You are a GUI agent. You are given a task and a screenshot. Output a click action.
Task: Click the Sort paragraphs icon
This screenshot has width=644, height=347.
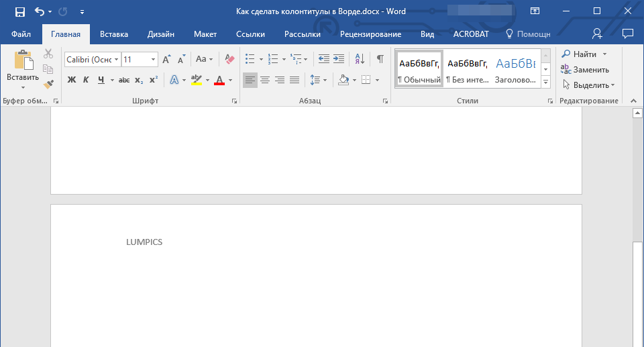(x=360, y=59)
